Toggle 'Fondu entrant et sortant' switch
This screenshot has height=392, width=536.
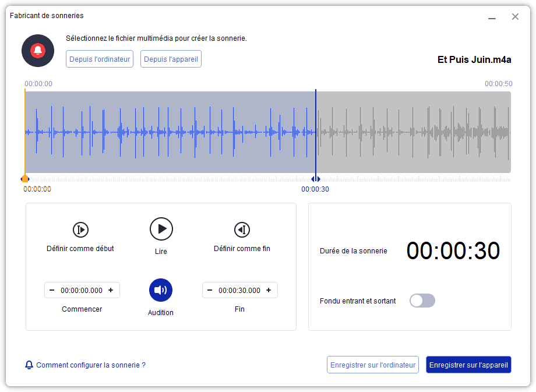click(x=422, y=301)
